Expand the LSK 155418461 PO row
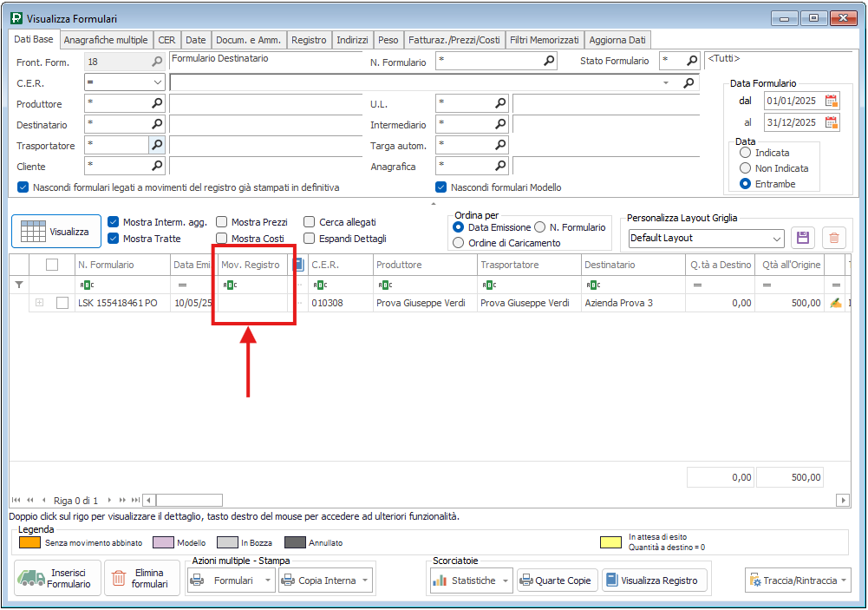This screenshot has height=610, width=868. 39,303
